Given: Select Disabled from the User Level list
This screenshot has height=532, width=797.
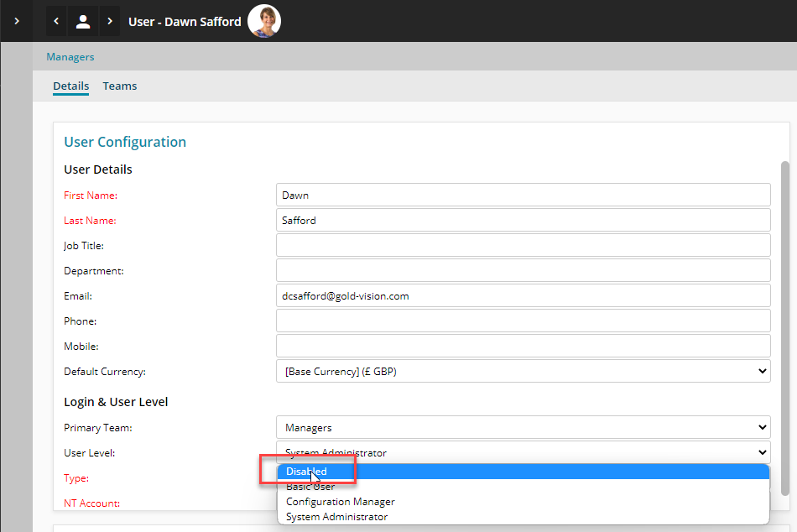Looking at the screenshot, I should [x=306, y=472].
